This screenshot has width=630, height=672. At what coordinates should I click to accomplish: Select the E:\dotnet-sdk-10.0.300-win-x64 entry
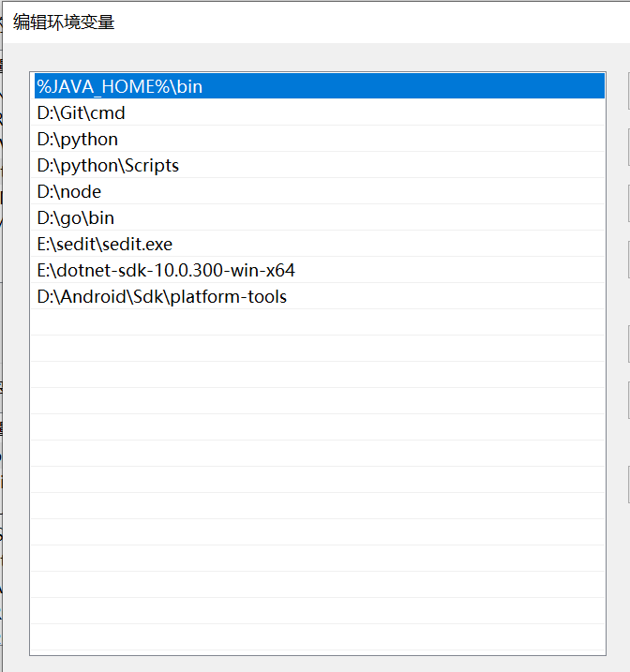click(318, 270)
